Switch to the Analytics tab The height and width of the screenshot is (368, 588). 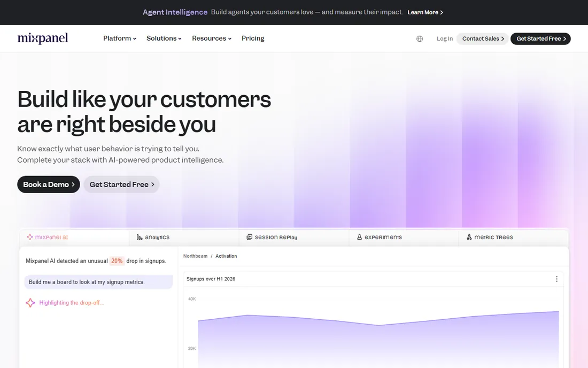coord(184,237)
